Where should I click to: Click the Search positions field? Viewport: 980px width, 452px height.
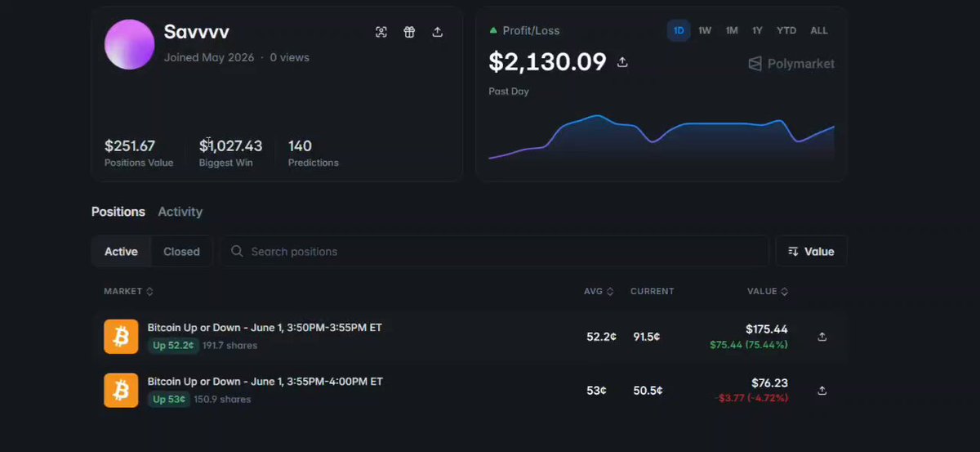pyautogui.click(x=495, y=251)
